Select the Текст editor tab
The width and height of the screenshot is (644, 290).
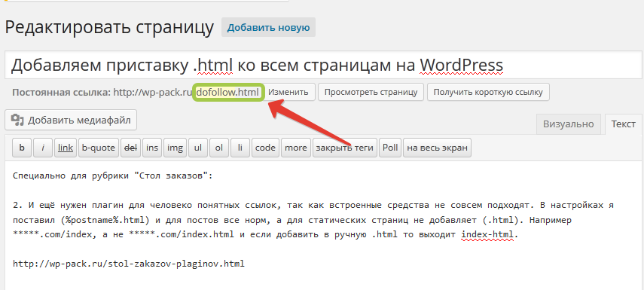pyautogui.click(x=623, y=124)
